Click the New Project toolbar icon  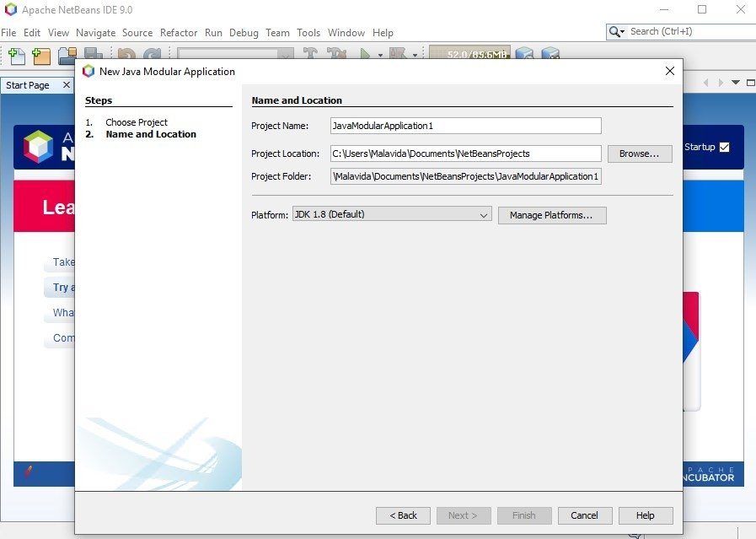pos(41,56)
